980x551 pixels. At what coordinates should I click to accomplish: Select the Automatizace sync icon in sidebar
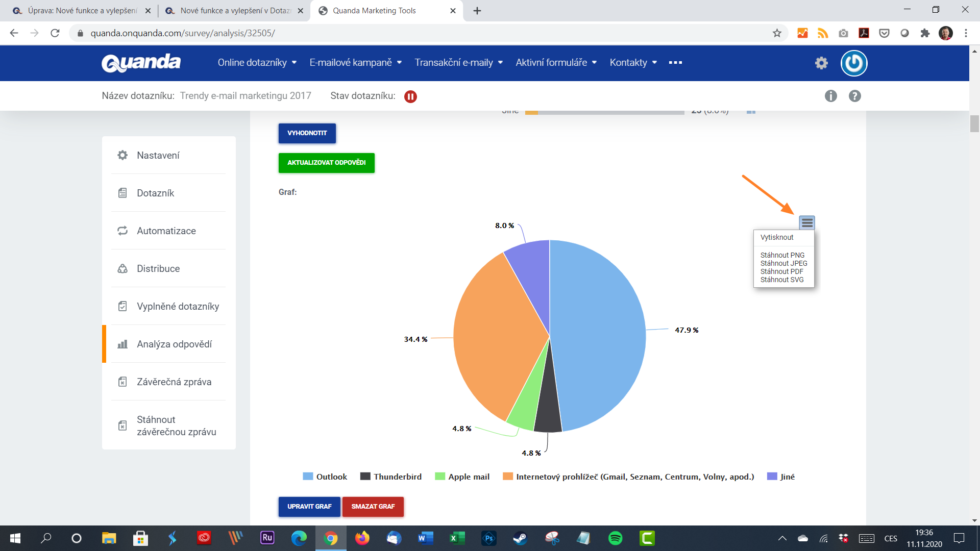pos(122,231)
